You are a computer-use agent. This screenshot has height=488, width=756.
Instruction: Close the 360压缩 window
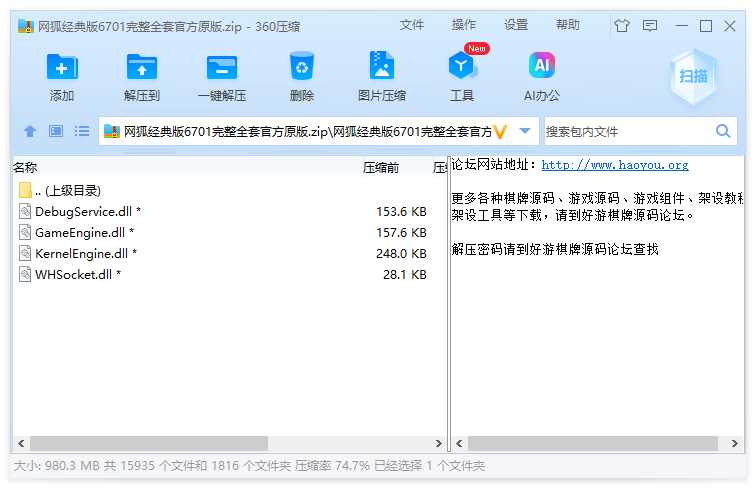[730, 26]
